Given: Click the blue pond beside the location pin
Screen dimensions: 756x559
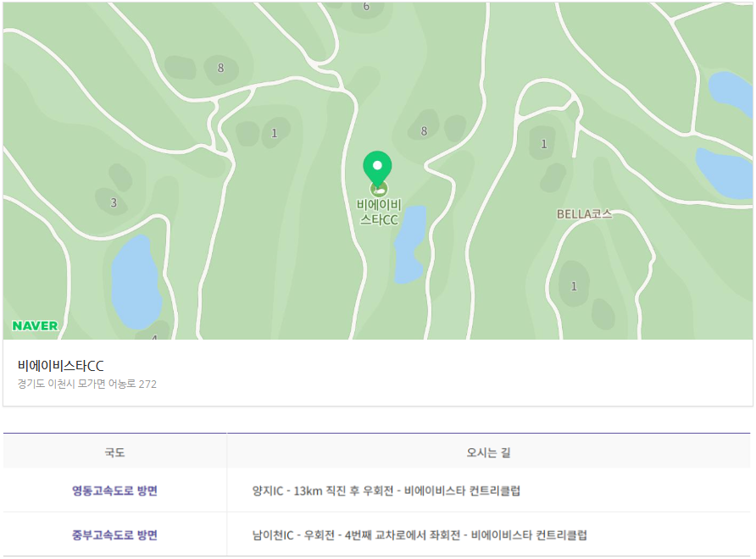Looking at the screenshot, I should pyautogui.click(x=411, y=243).
